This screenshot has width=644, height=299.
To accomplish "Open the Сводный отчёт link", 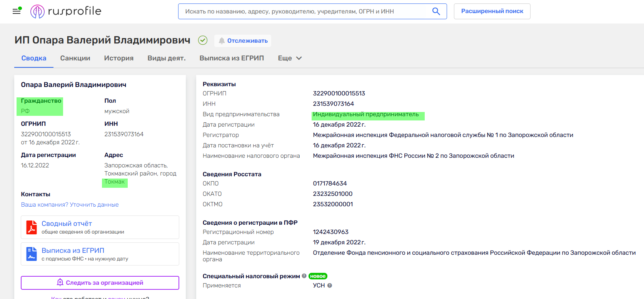I will click(67, 224).
